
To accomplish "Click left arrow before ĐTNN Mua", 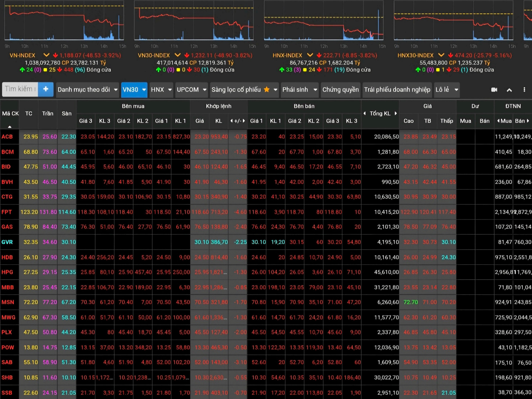I will [x=498, y=121].
